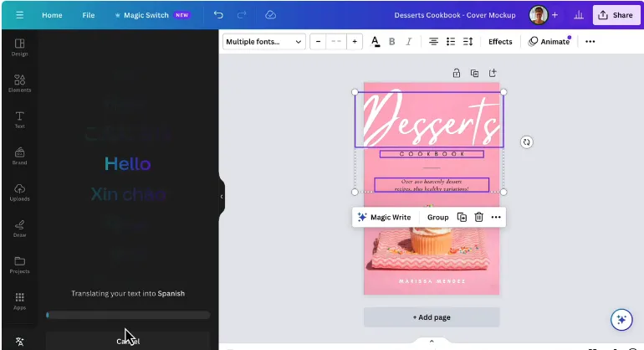Delete selection with the trash icon
644x350 pixels.
[x=478, y=217]
